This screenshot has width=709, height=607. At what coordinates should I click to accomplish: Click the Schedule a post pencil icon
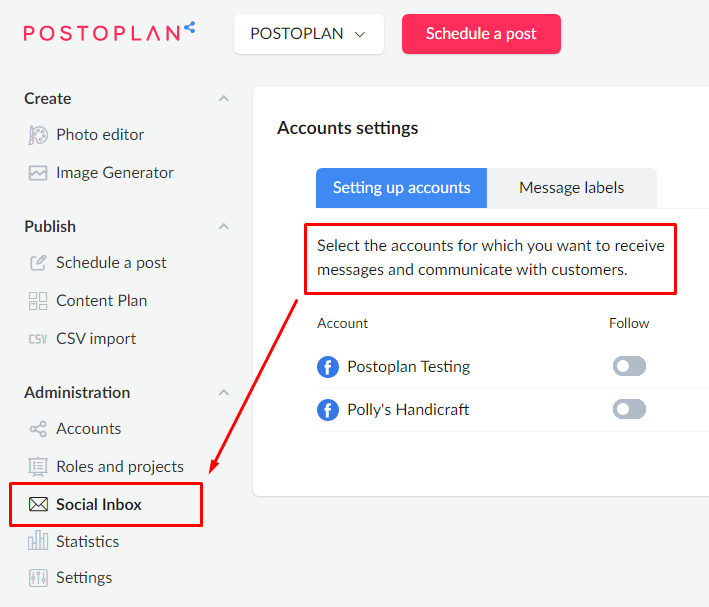pos(38,262)
